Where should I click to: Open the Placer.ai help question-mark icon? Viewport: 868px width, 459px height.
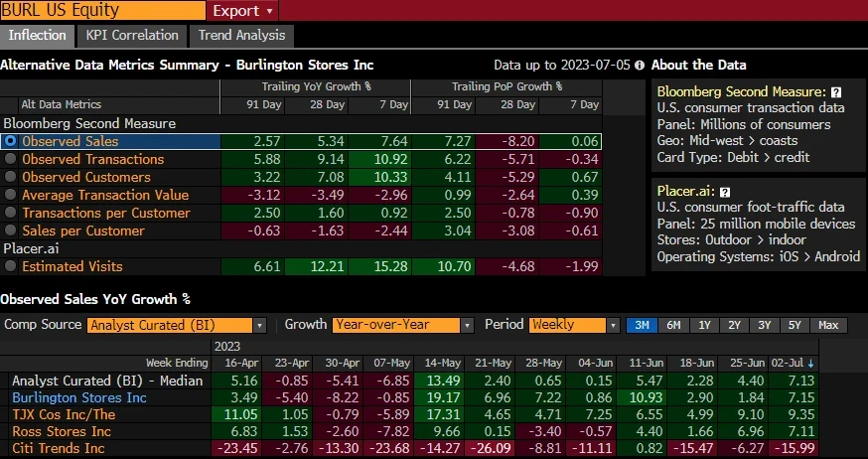[725, 191]
